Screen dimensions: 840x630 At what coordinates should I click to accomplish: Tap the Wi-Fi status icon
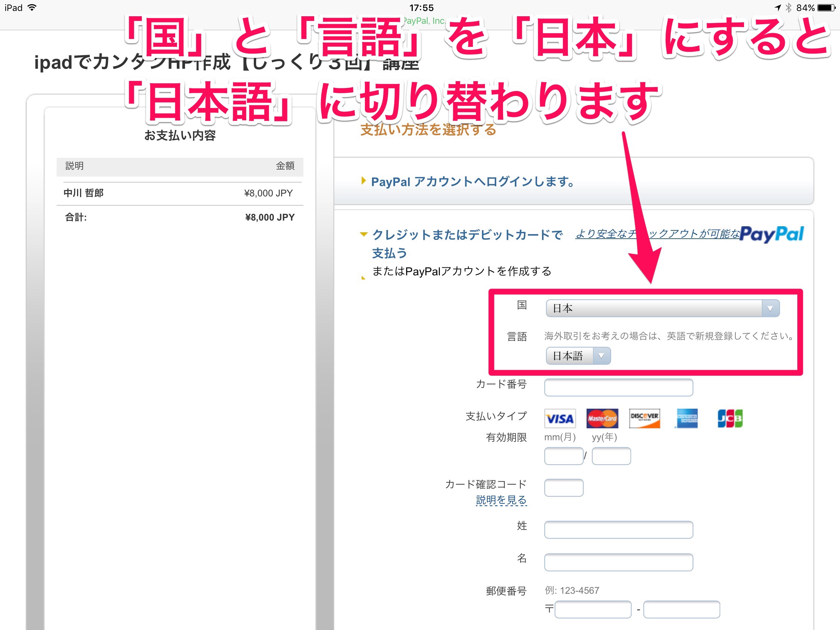pyautogui.click(x=32, y=8)
